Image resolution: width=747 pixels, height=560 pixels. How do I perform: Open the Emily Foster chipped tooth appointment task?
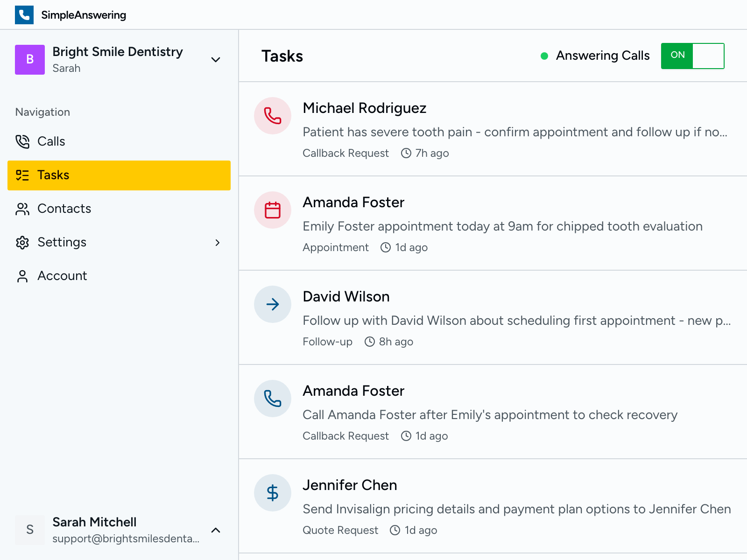pyautogui.click(x=502, y=226)
